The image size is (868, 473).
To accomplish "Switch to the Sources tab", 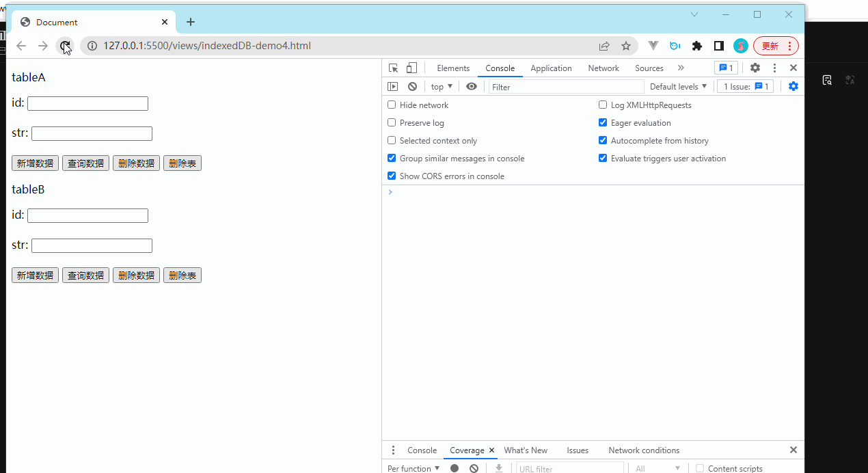I will click(649, 68).
